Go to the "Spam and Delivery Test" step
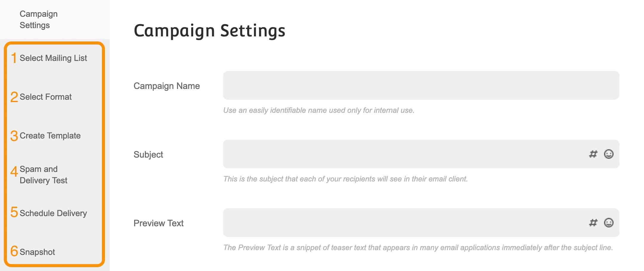Screen dimensions: 644x271 pos(44,175)
